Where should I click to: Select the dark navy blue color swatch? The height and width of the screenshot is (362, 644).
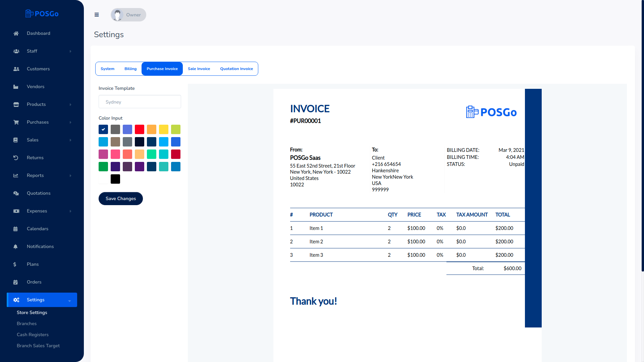(x=140, y=142)
